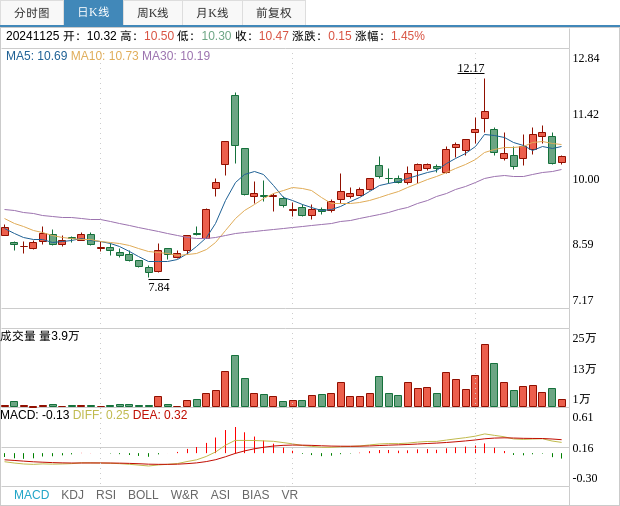Click the date 20241125 in header
The height and width of the screenshot is (506, 620).
(32, 36)
